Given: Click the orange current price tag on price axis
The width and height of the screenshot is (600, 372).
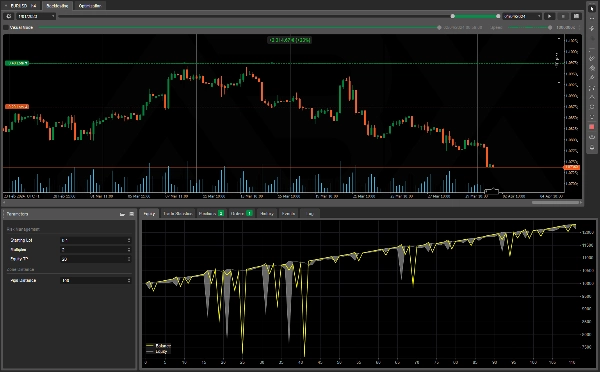Looking at the screenshot, I should 572,167.
